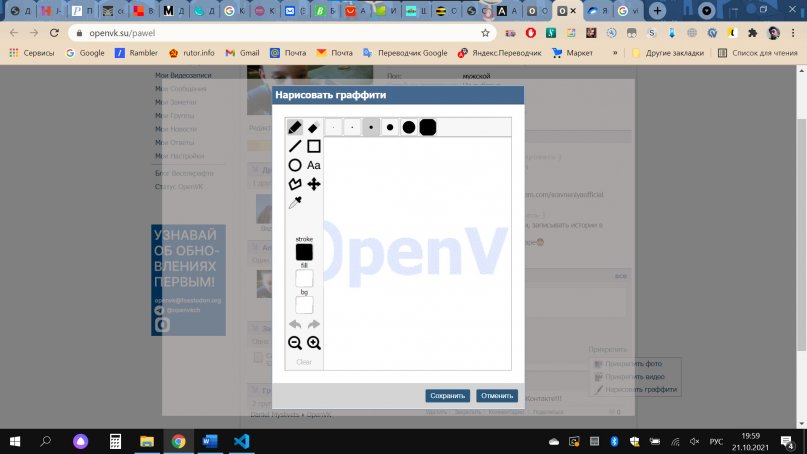807x454 pixels.
Task: Select the eyedropper color picker tool
Action: click(295, 203)
